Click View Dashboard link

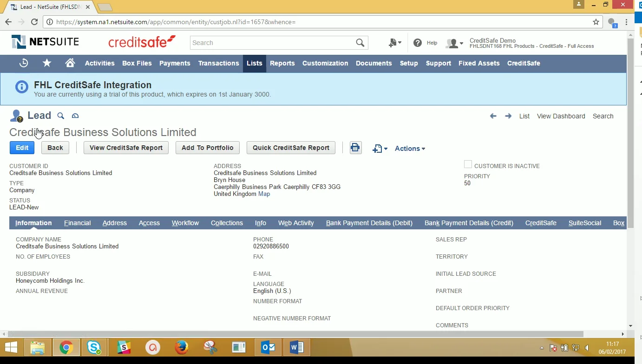(x=561, y=116)
